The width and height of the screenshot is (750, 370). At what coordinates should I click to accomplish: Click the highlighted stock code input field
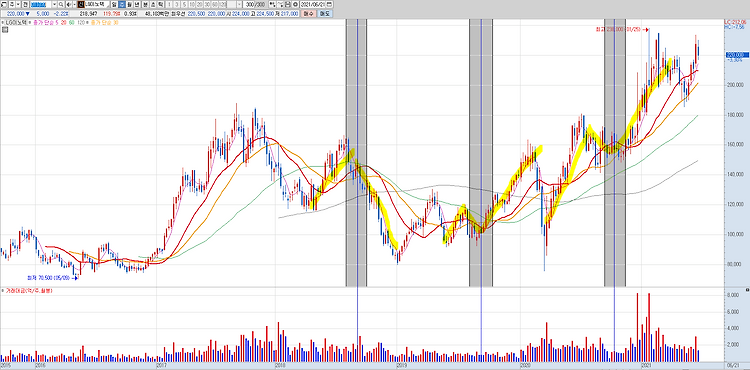[41, 4]
